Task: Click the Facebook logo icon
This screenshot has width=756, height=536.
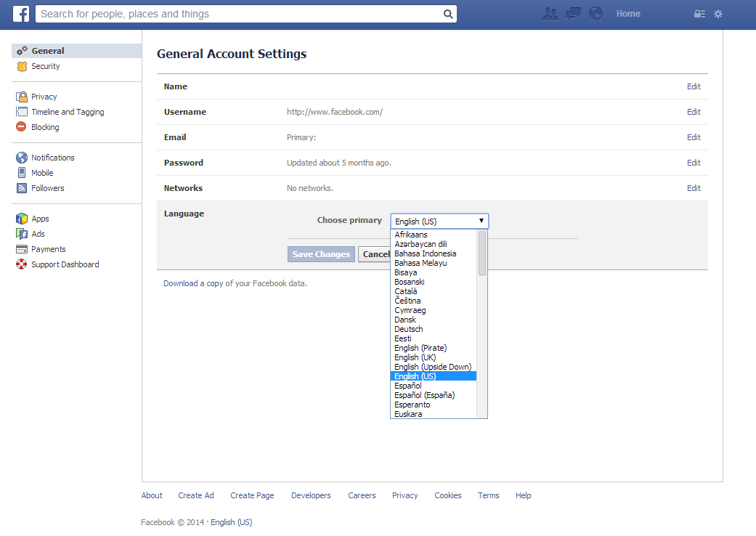Action: point(20,13)
